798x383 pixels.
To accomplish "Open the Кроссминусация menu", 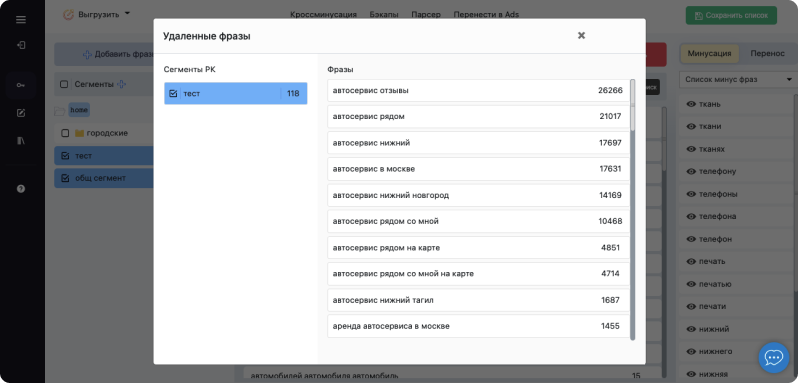I will tap(323, 15).
